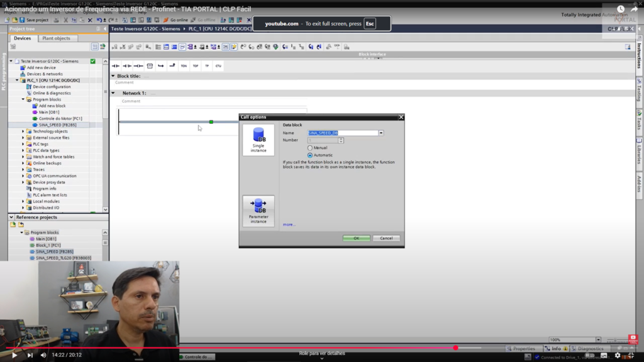
Task: Open the Diagnostics inspector tab
Action: [588, 348]
